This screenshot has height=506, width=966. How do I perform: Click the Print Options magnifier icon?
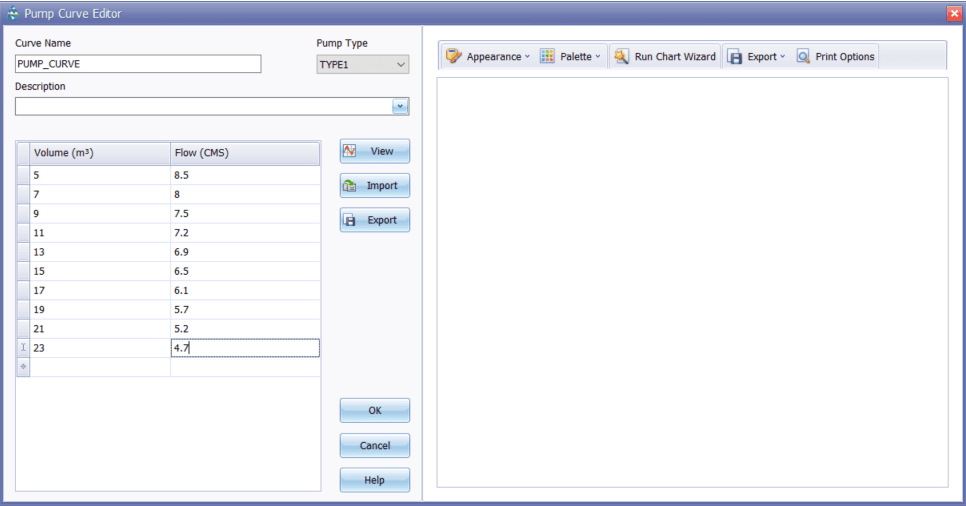click(x=803, y=57)
